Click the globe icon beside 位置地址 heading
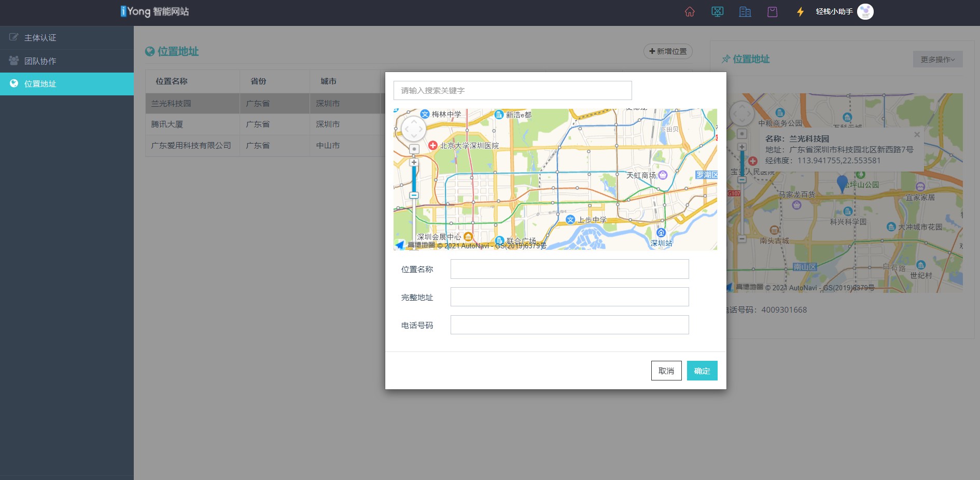 click(x=150, y=51)
